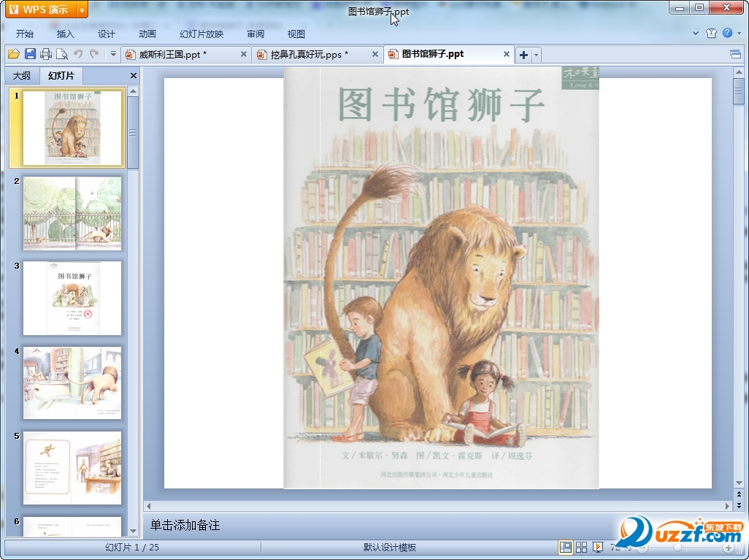Screen dimensions: 749x560
Task: Switch to the 挖鼻孔真好玩.pps document tab
Action: coord(310,55)
